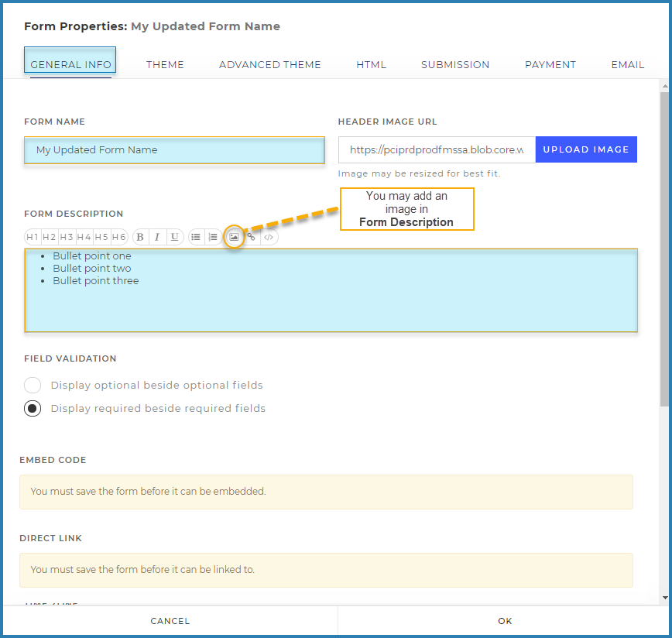The height and width of the screenshot is (638, 672).
Task: Open the Theme tab
Action: click(x=165, y=65)
